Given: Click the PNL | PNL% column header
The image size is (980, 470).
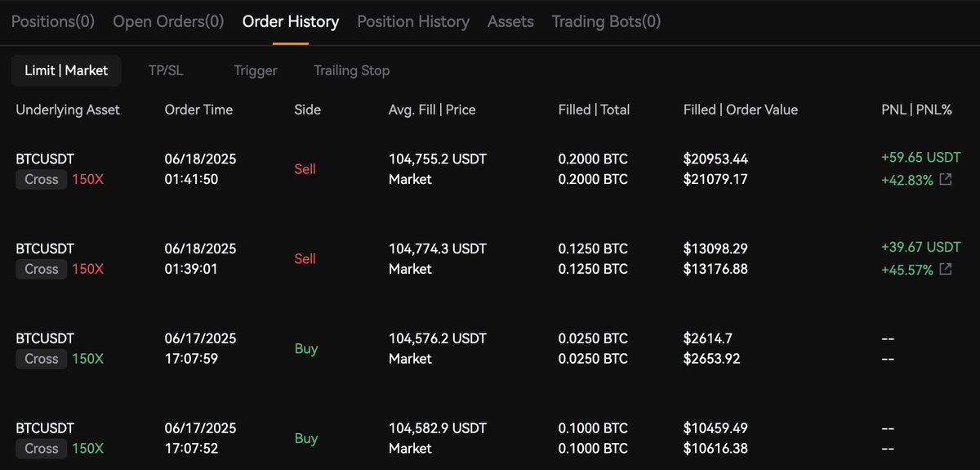Looking at the screenshot, I should [911, 110].
